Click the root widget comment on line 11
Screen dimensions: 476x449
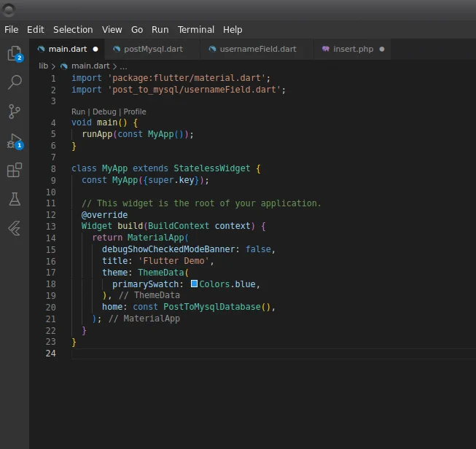click(201, 203)
